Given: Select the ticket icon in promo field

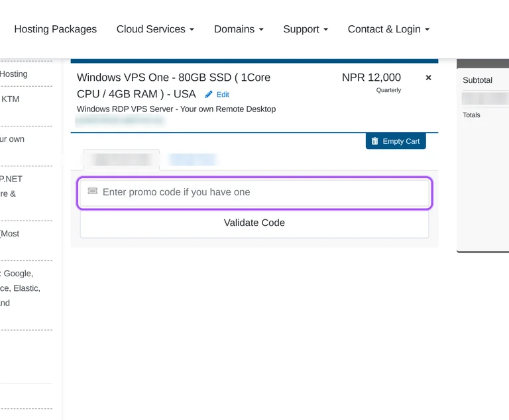Looking at the screenshot, I should click(93, 191).
